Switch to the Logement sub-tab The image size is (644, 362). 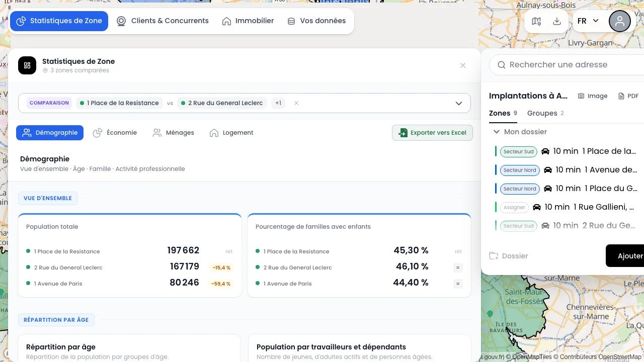[231, 133]
